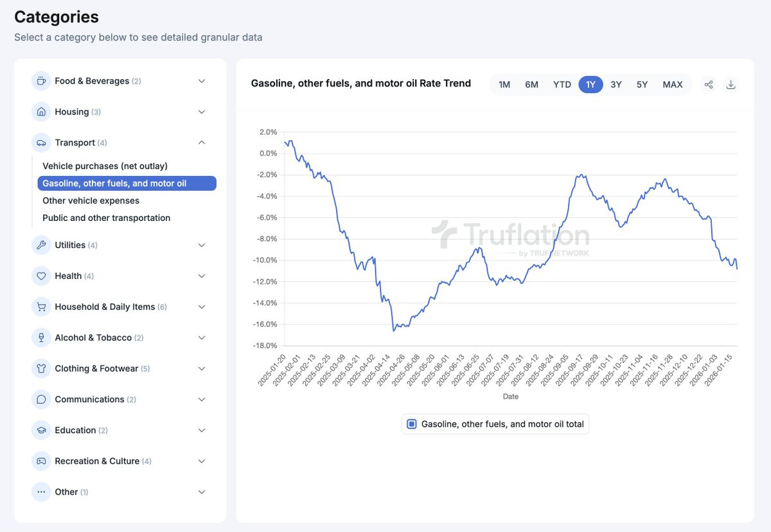Expand the Recreation & Culture chevron
The height and width of the screenshot is (532, 771).
point(202,461)
